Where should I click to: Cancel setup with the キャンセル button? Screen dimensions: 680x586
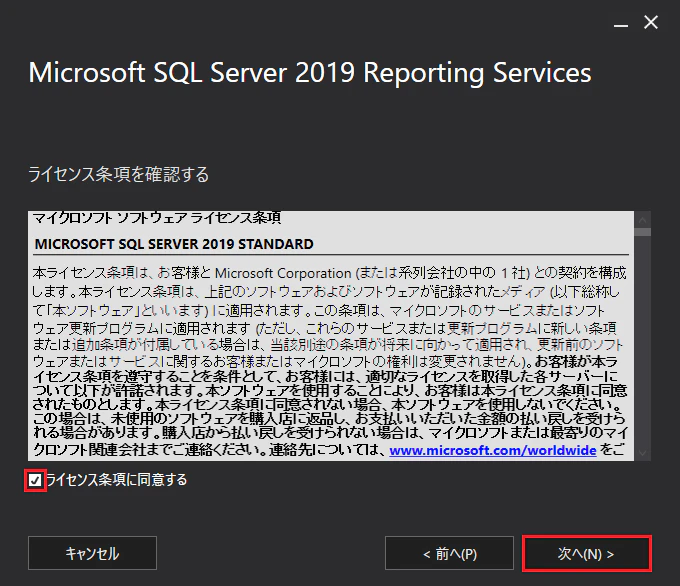[92, 553]
